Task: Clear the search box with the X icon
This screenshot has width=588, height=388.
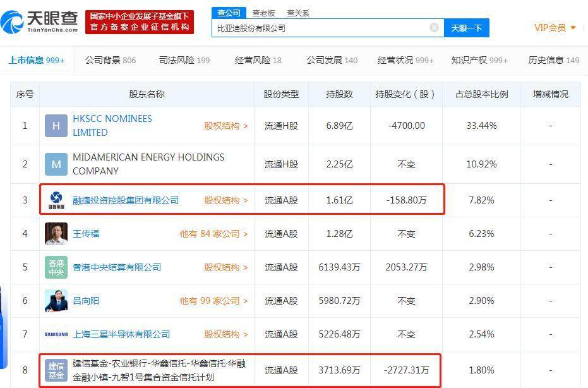Action: click(x=434, y=27)
